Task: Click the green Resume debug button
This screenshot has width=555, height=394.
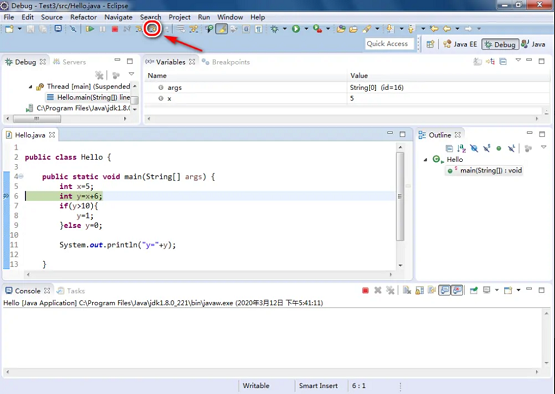Action: 90,29
